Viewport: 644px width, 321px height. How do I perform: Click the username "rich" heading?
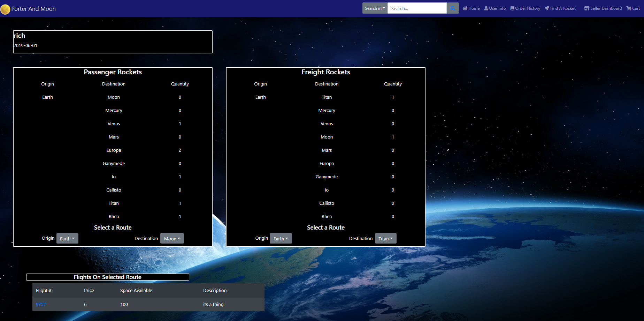[x=20, y=36]
